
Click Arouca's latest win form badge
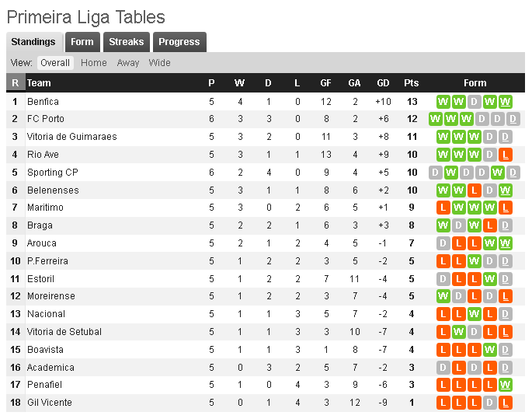tap(506, 243)
